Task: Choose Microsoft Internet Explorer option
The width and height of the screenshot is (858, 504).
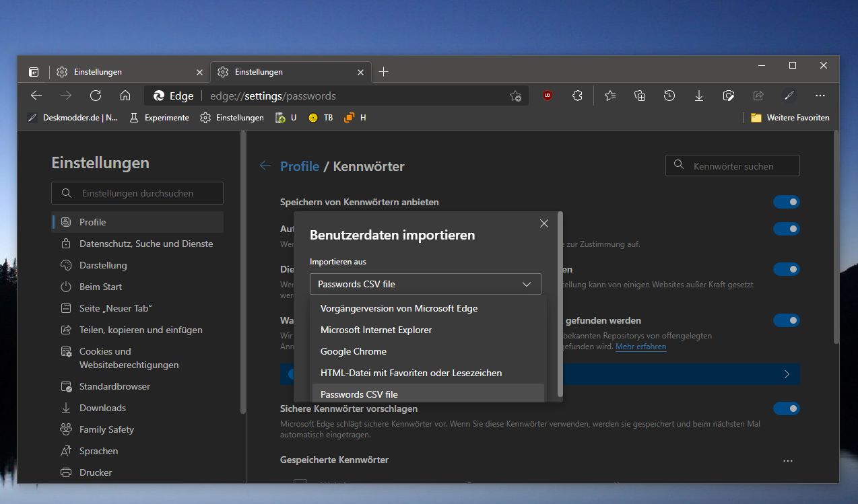Action: point(428,330)
